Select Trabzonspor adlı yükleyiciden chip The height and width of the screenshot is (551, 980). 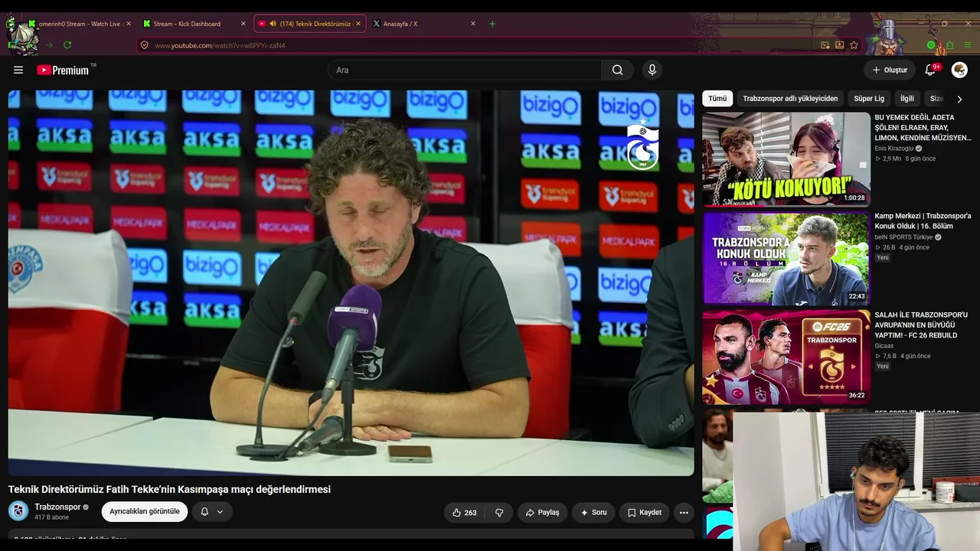(x=790, y=99)
